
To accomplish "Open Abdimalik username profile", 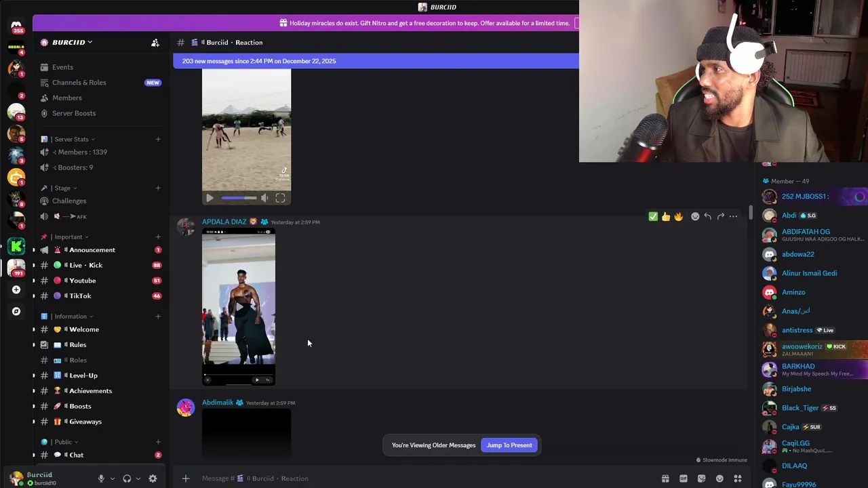I will tap(218, 403).
